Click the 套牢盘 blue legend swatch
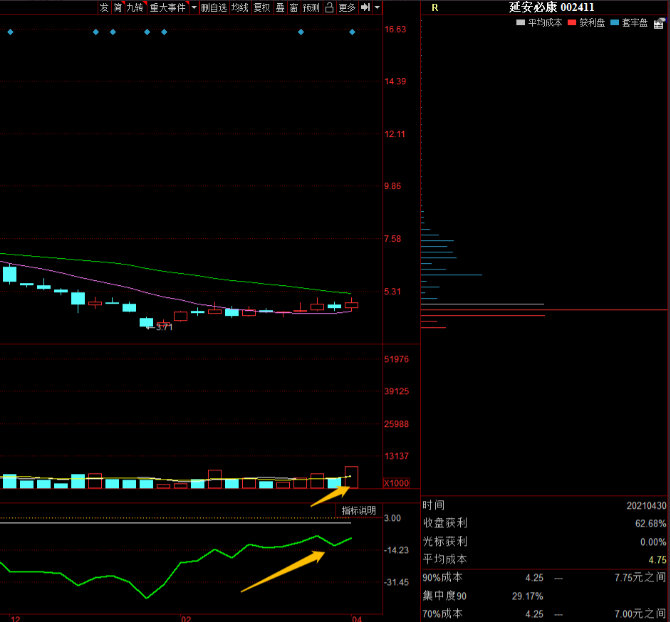Viewport: 670px width, 622px height. click(615, 22)
